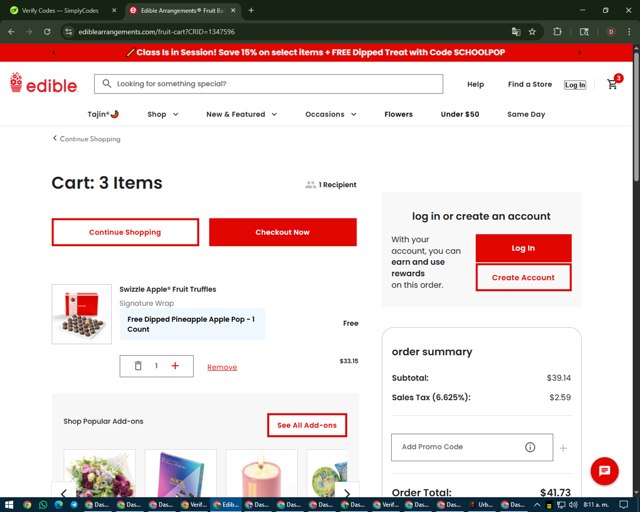The image size is (640, 512).
Task: Click the search magnifier icon
Action: tap(107, 84)
